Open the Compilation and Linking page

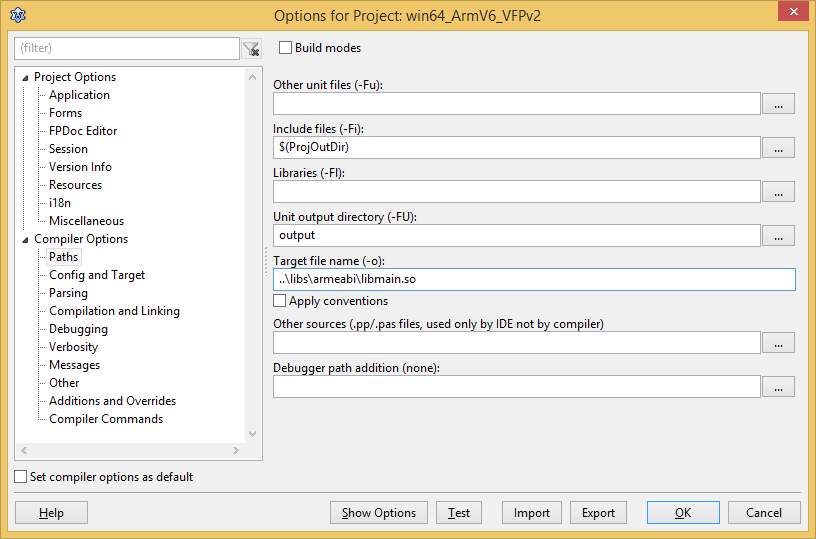pos(114,311)
